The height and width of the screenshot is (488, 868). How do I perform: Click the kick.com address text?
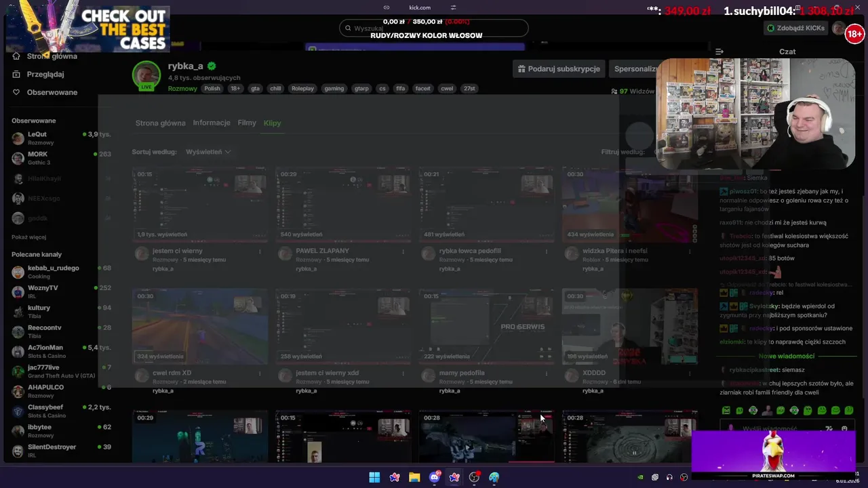coord(420,7)
